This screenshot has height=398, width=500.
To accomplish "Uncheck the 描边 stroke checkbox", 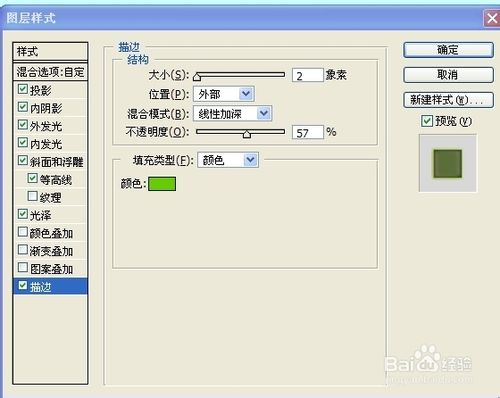I will (23, 285).
